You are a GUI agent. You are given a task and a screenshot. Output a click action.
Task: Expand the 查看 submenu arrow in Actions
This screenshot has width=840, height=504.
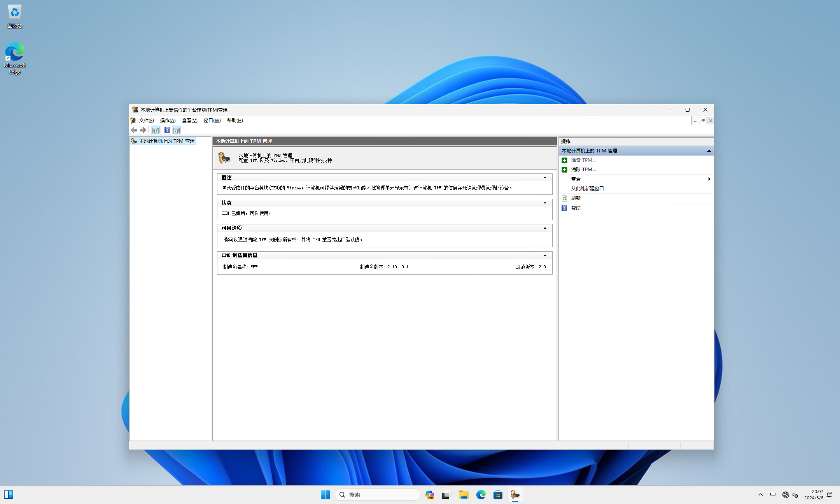(x=709, y=179)
